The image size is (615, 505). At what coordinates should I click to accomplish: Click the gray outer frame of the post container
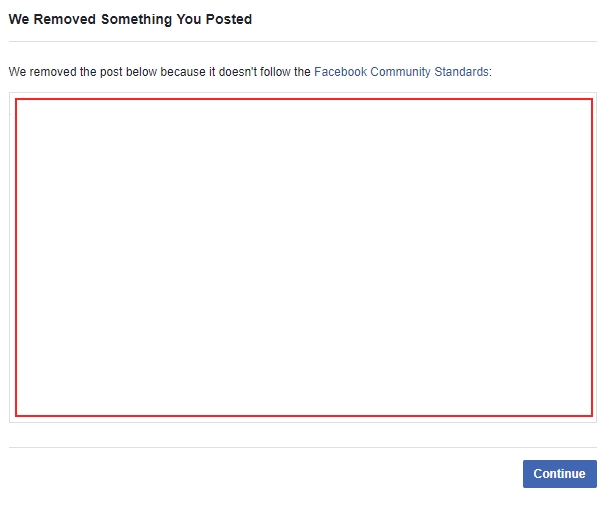pyautogui.click(x=303, y=420)
